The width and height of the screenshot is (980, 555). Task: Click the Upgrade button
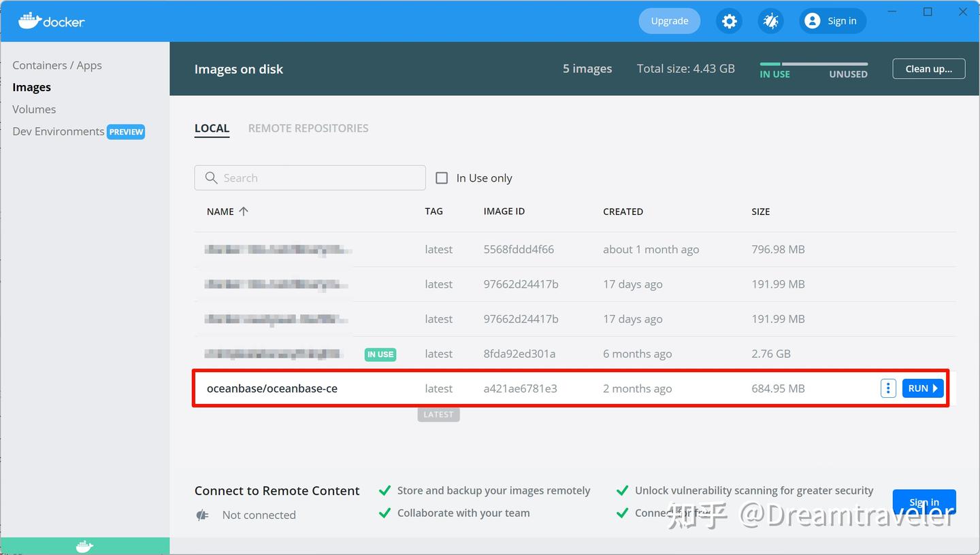(x=669, y=20)
